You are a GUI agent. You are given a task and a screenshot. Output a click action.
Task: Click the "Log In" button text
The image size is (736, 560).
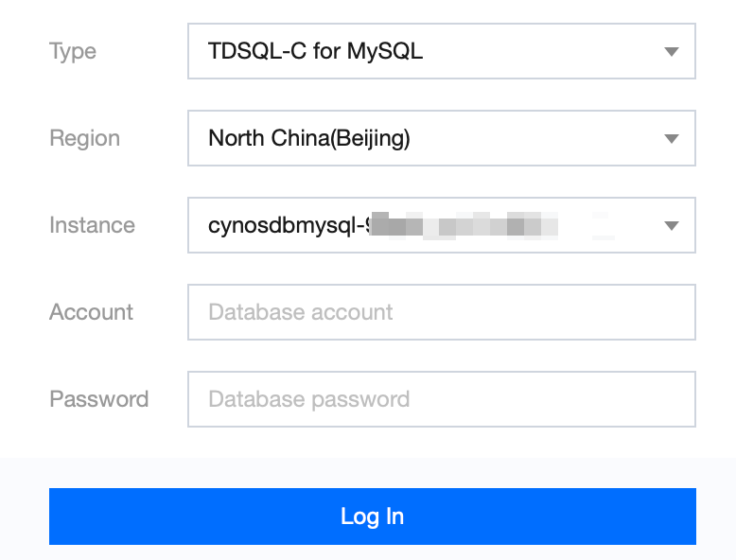372,516
